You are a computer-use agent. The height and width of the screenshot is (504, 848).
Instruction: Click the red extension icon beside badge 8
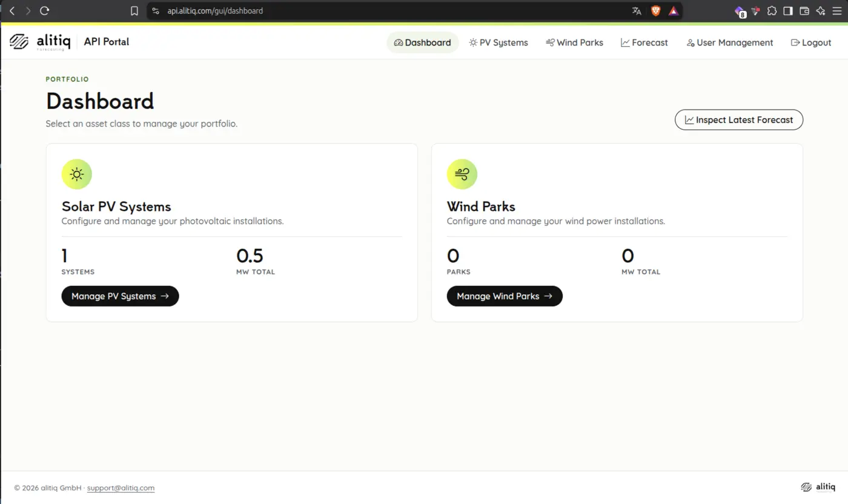755,11
